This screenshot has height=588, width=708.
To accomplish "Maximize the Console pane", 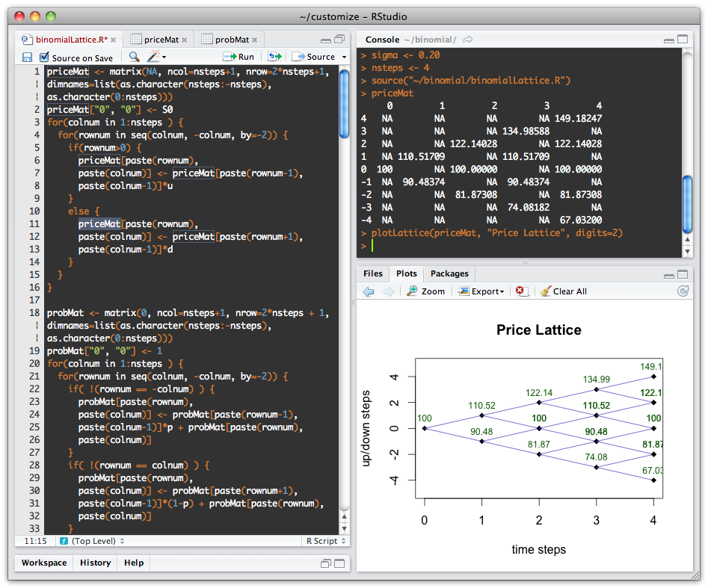I will coord(682,39).
